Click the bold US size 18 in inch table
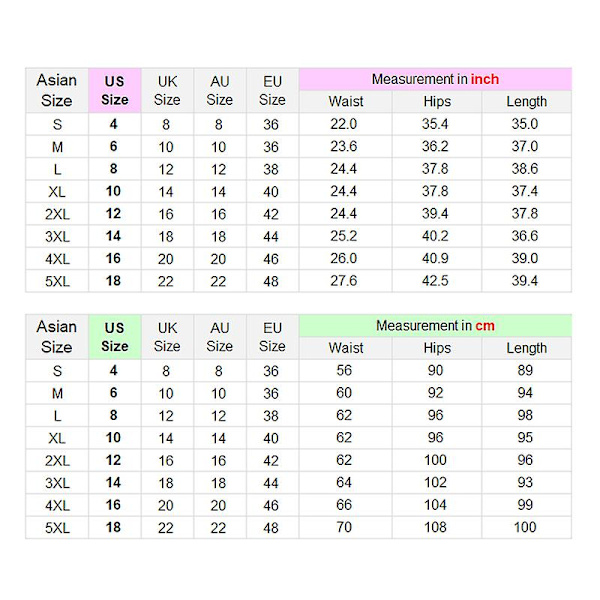Viewport: 600px width, 600px height. (113, 281)
